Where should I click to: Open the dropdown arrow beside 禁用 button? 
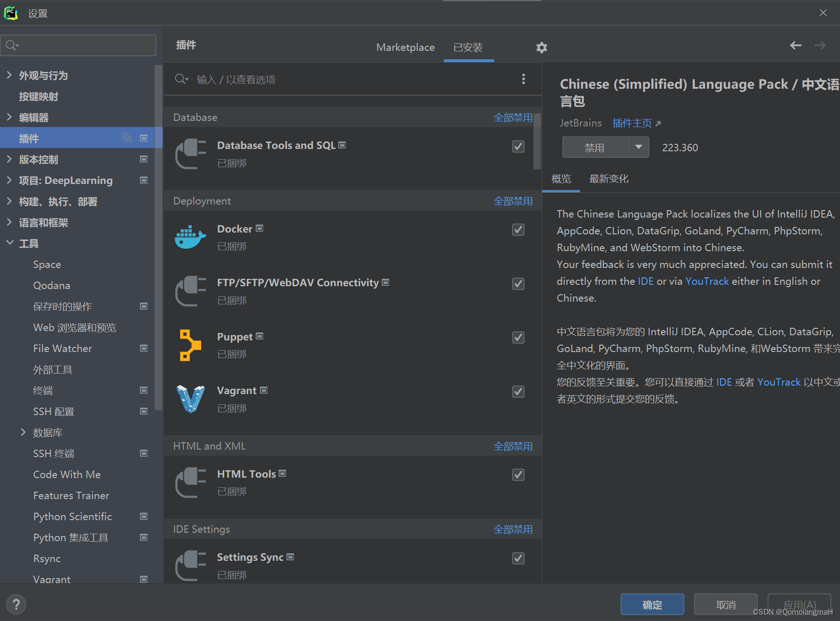click(638, 147)
